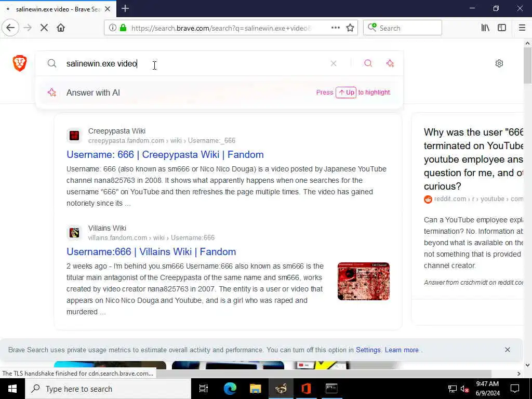
Task: Click the Creepypasta Wiki favicon
Action: point(74,136)
